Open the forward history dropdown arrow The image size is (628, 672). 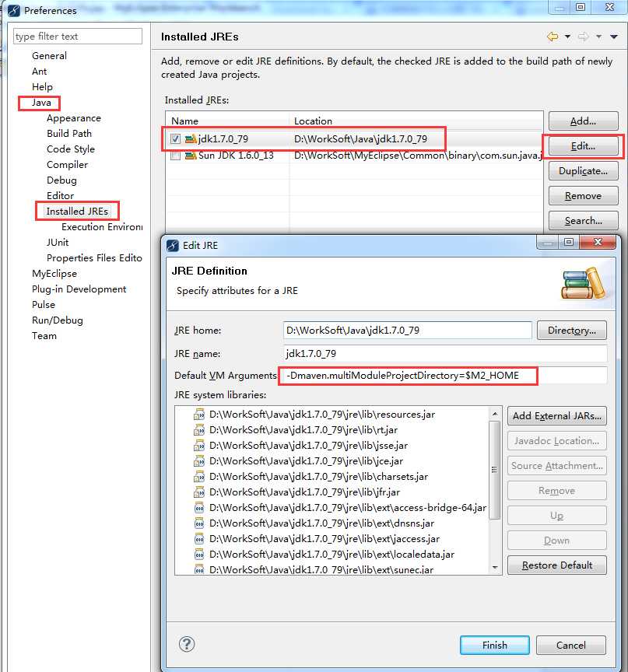[x=599, y=37]
